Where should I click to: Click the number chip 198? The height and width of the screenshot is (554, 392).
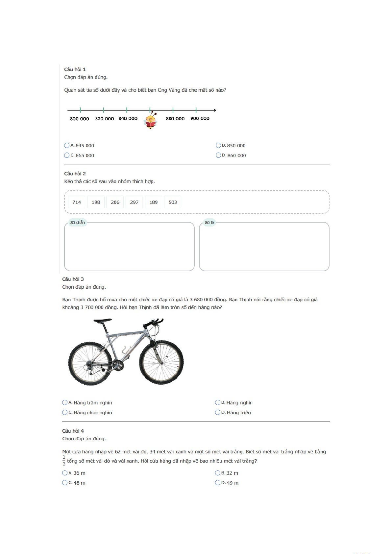coord(96,202)
